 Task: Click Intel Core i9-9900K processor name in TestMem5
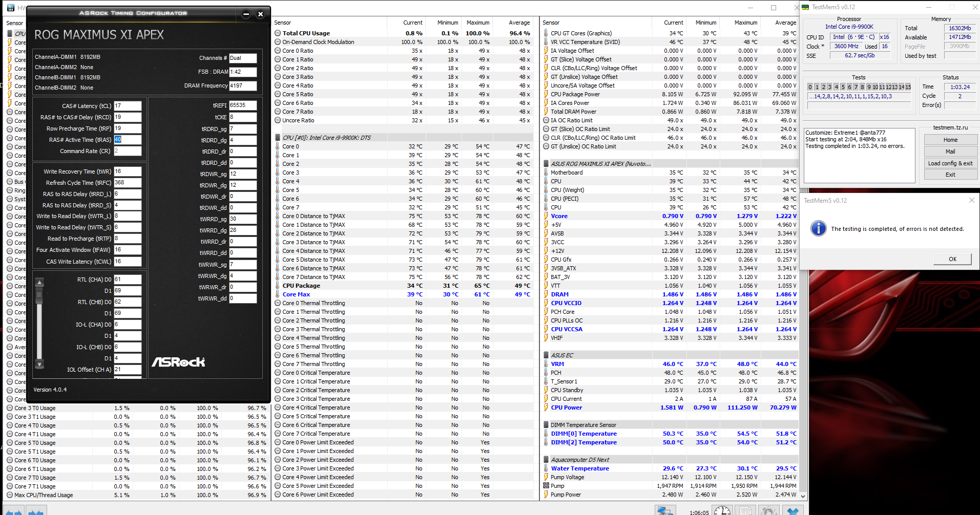(849, 27)
